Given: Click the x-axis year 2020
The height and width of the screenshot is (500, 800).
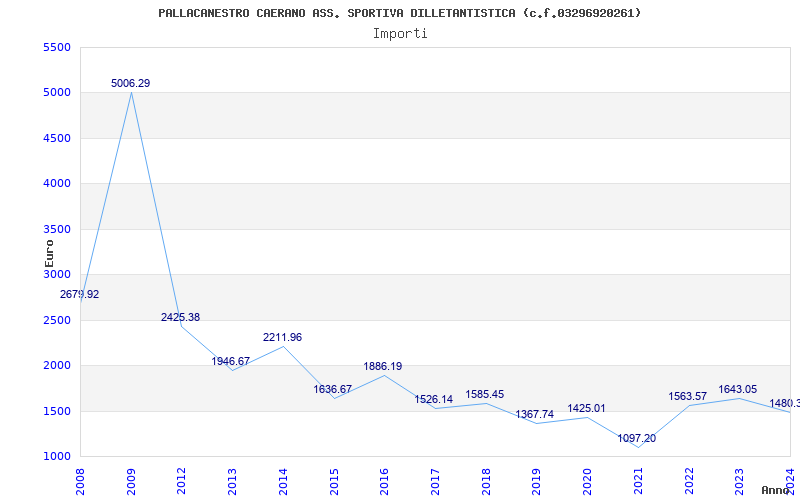Looking at the screenshot, I should (587, 482).
